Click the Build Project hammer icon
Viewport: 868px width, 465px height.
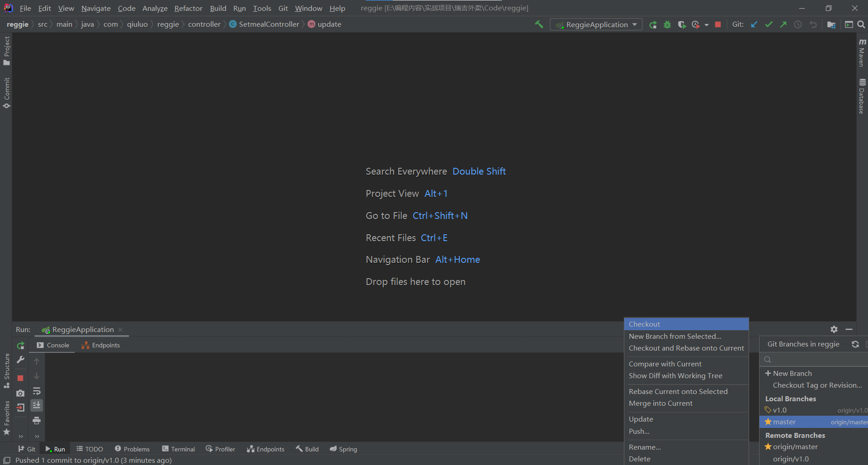(539, 24)
